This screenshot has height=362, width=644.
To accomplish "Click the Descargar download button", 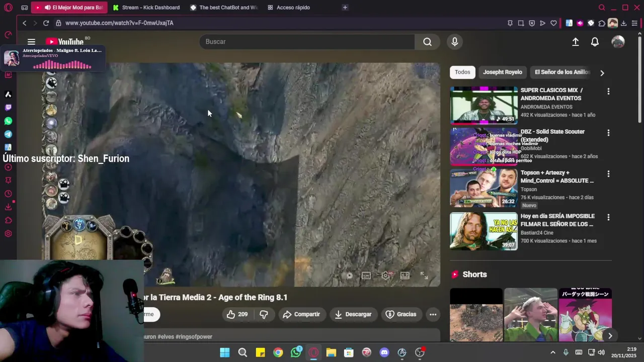I will click(353, 314).
